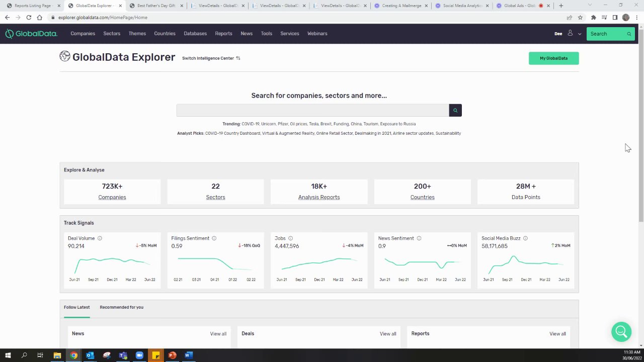Click the info icon next to Deal Volume

click(x=100, y=238)
